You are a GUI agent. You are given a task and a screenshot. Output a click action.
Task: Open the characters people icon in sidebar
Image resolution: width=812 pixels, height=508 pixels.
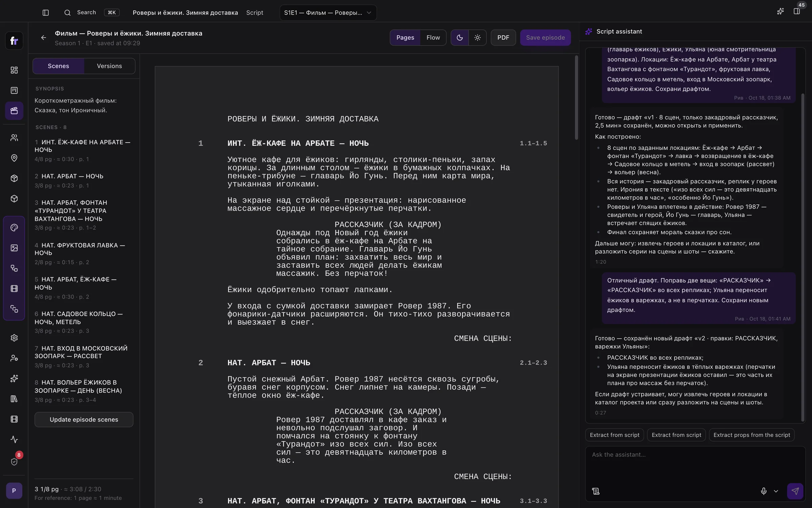coord(14,138)
